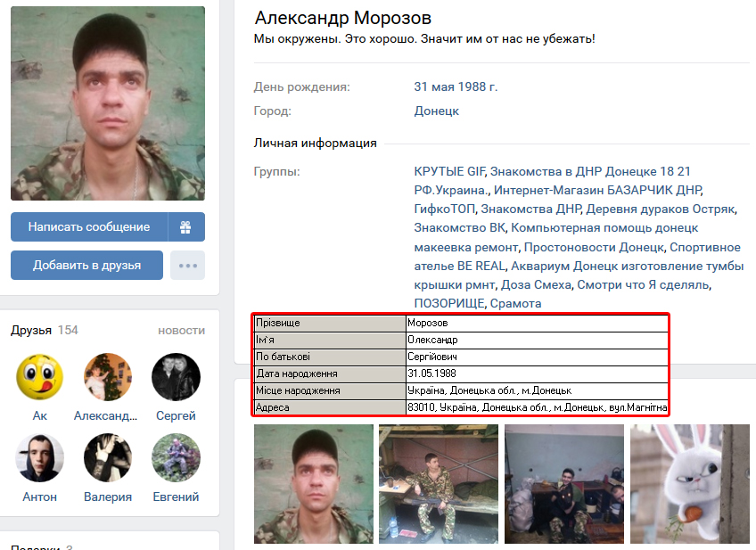The height and width of the screenshot is (550, 756).
Task: Open the main profile photo
Action: [x=108, y=103]
